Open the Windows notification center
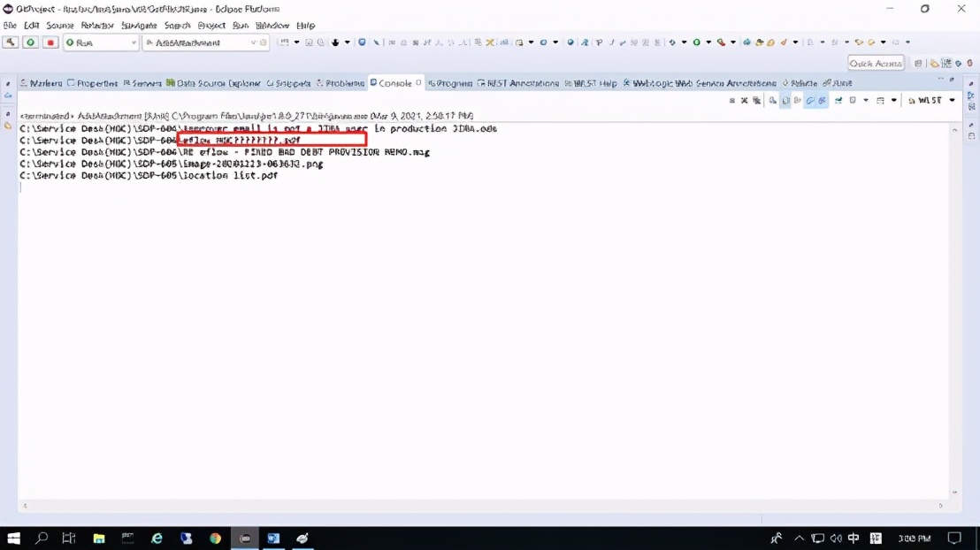 point(954,539)
